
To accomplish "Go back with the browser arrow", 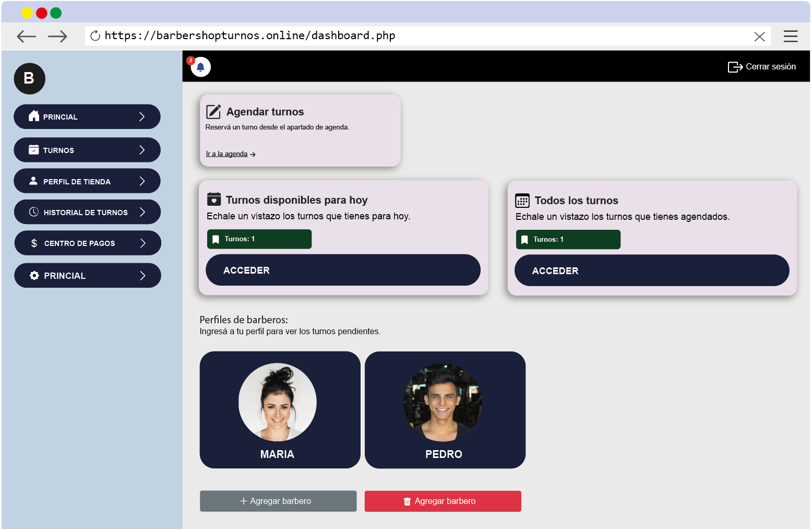I will coord(27,36).
